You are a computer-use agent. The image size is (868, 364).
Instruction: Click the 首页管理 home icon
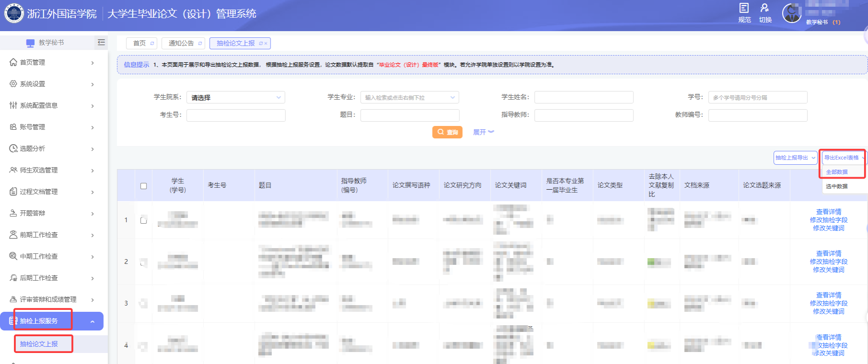pyautogui.click(x=13, y=62)
